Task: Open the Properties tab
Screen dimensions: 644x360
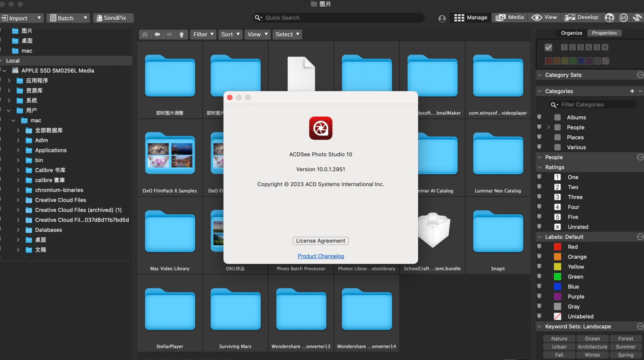Action: pyautogui.click(x=604, y=33)
